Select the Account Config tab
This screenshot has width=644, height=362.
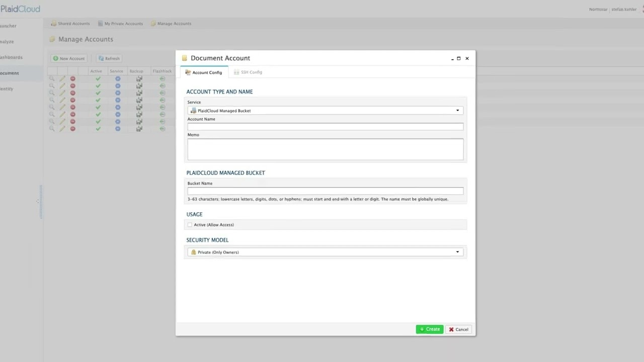(204, 72)
